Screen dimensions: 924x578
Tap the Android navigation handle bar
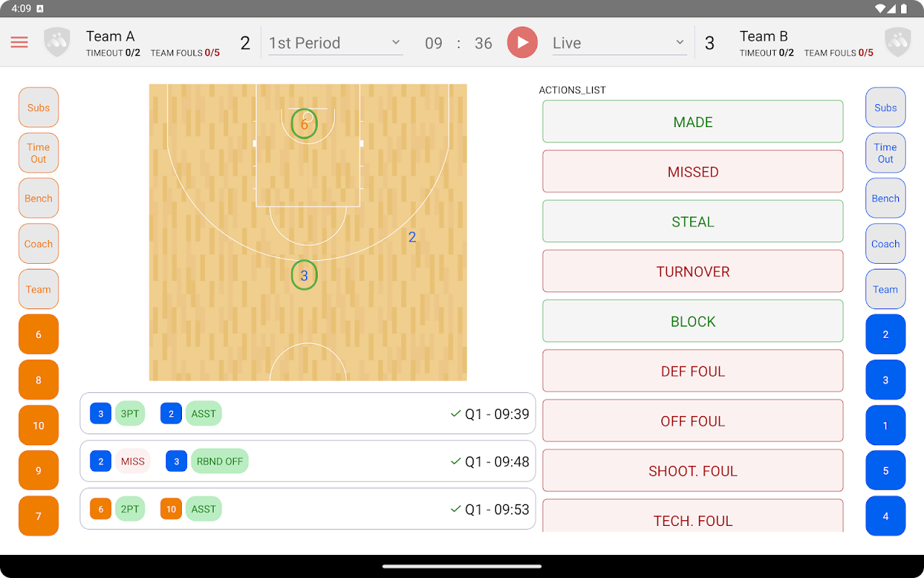pos(462,566)
